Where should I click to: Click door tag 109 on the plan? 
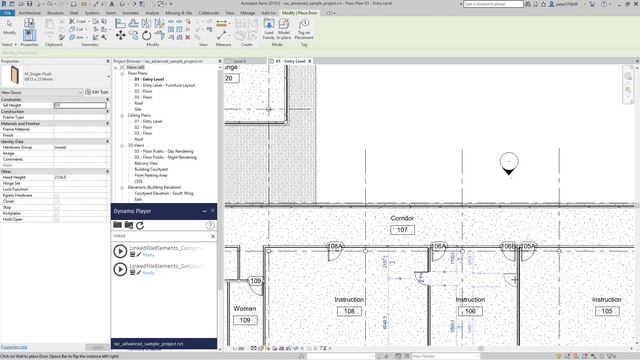256,281
